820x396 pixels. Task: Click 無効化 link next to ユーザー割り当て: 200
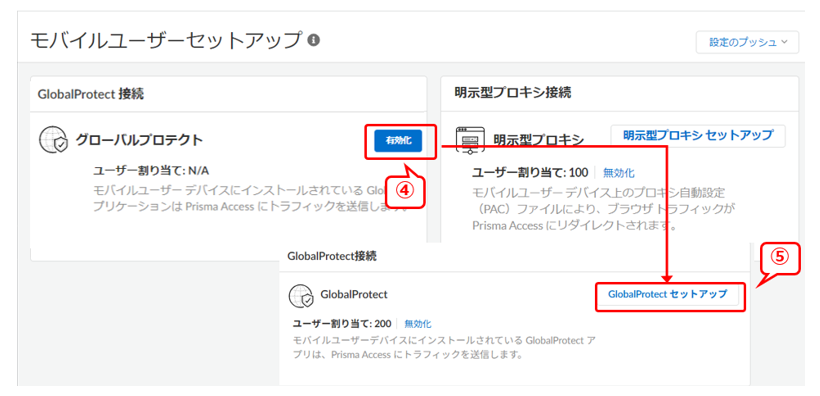(418, 323)
